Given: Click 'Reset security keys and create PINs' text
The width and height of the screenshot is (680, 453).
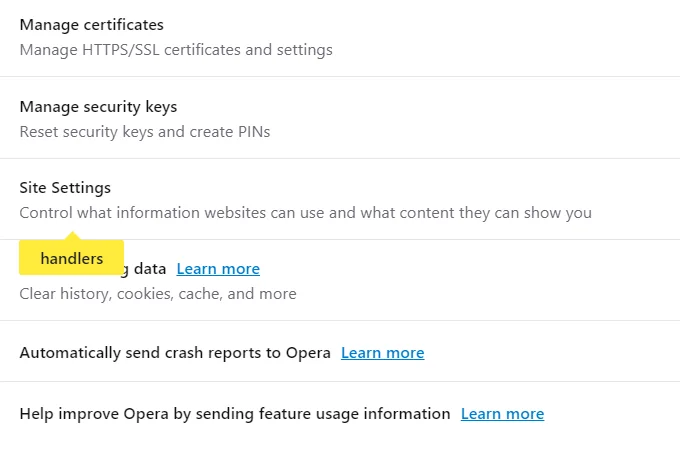Looking at the screenshot, I should (145, 132).
